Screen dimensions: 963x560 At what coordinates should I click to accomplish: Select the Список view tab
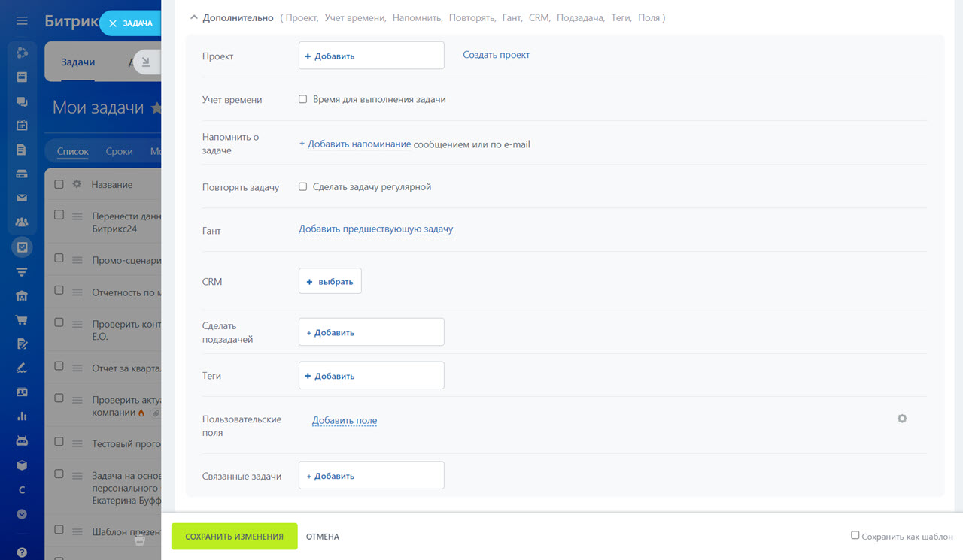pos(73,151)
